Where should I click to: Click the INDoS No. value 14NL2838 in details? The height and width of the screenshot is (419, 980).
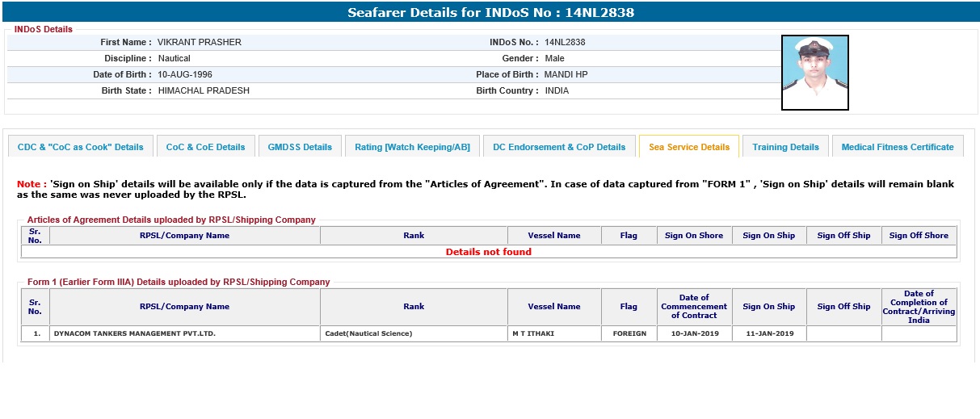coord(565,42)
